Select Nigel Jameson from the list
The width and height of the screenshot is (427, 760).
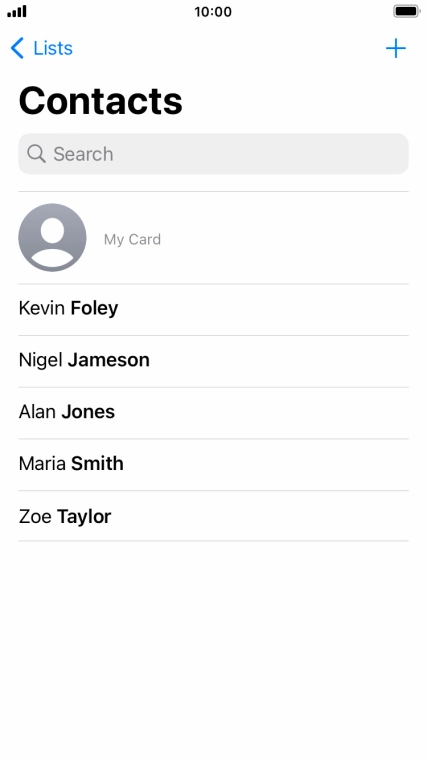coord(213,361)
